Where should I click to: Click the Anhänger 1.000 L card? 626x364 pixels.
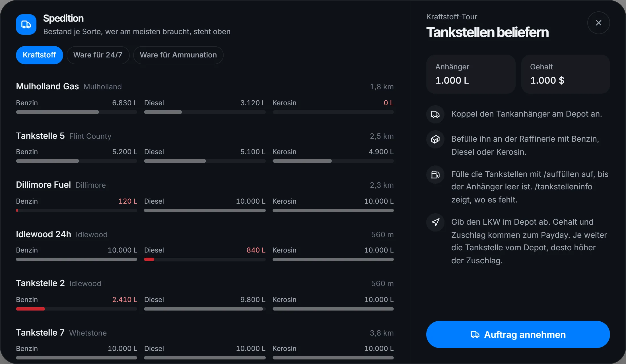pyautogui.click(x=471, y=74)
